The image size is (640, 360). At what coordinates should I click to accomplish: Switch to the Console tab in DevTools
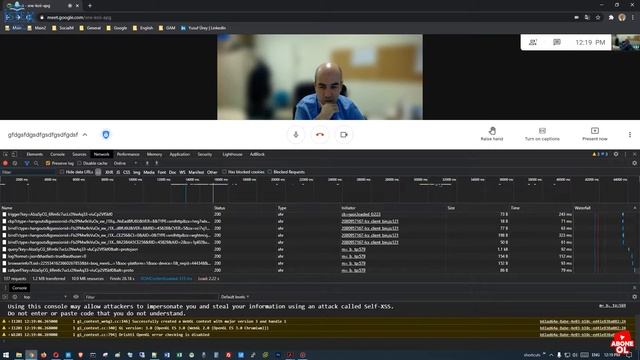tap(58, 154)
